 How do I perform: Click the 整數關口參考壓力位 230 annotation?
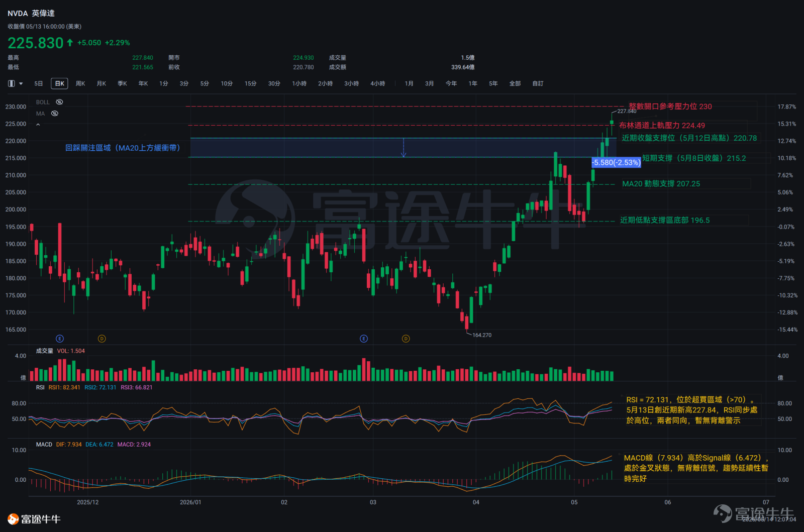670,107
